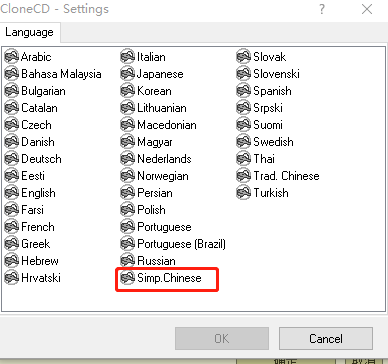The height and width of the screenshot is (364, 388).
Task: Select Swedish in the language list
Action: coord(273,142)
